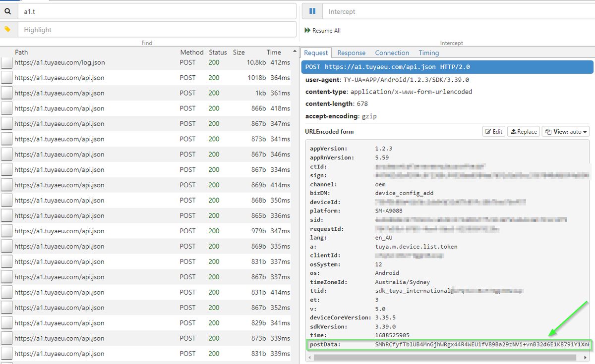
Task: Open the Timing tab
Action: pos(429,53)
